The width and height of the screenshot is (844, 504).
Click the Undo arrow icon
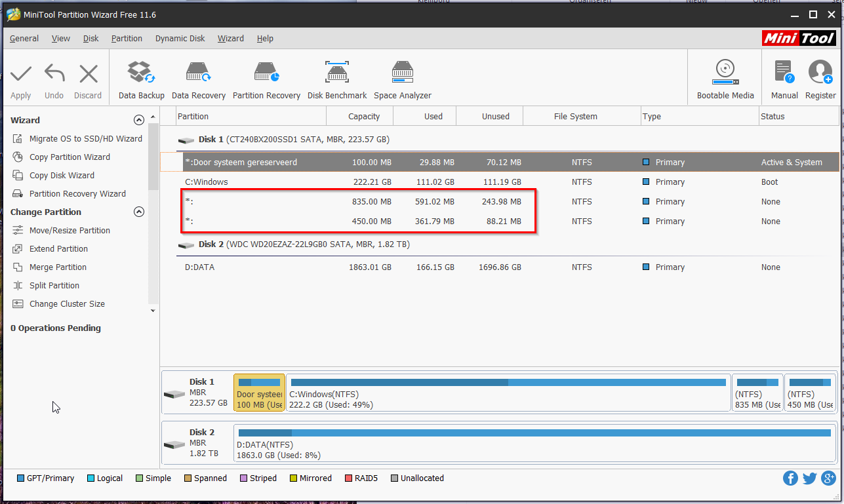(54, 73)
